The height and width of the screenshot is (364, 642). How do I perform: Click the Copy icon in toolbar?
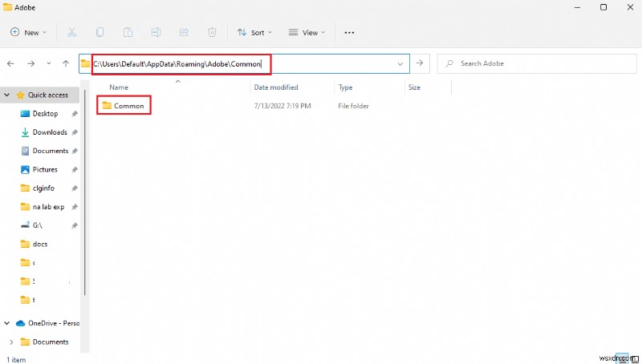pyautogui.click(x=100, y=32)
